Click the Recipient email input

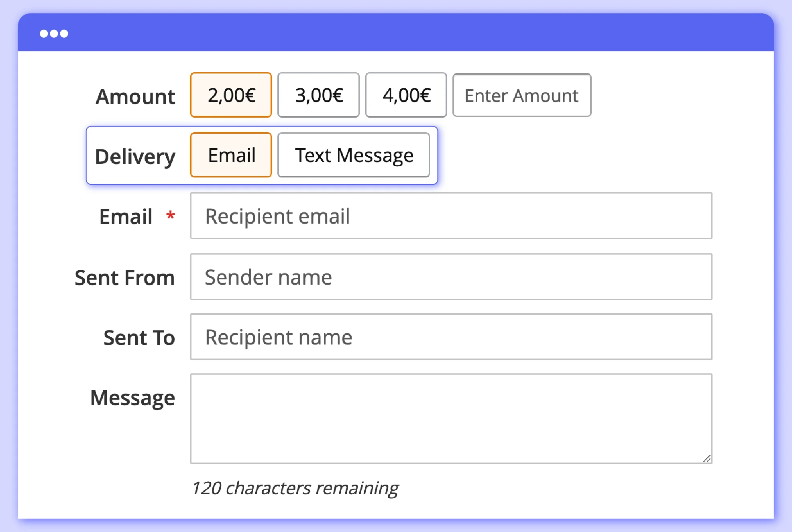click(450, 216)
